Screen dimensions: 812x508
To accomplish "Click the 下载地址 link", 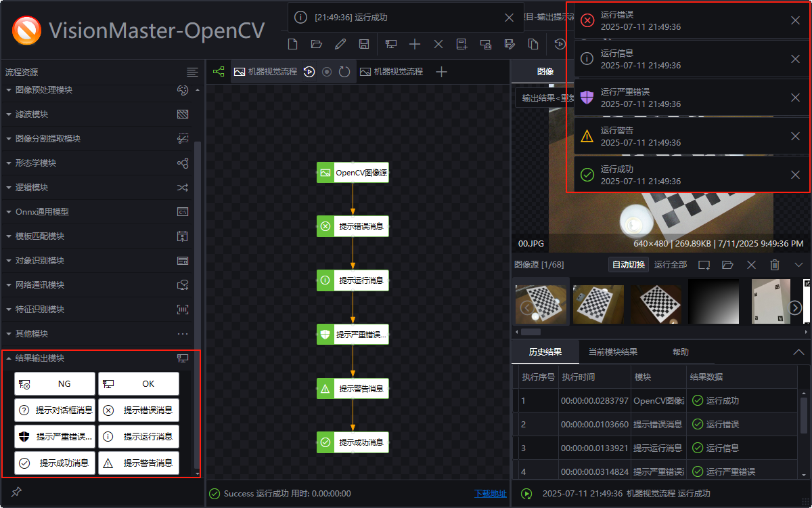I will coord(490,494).
